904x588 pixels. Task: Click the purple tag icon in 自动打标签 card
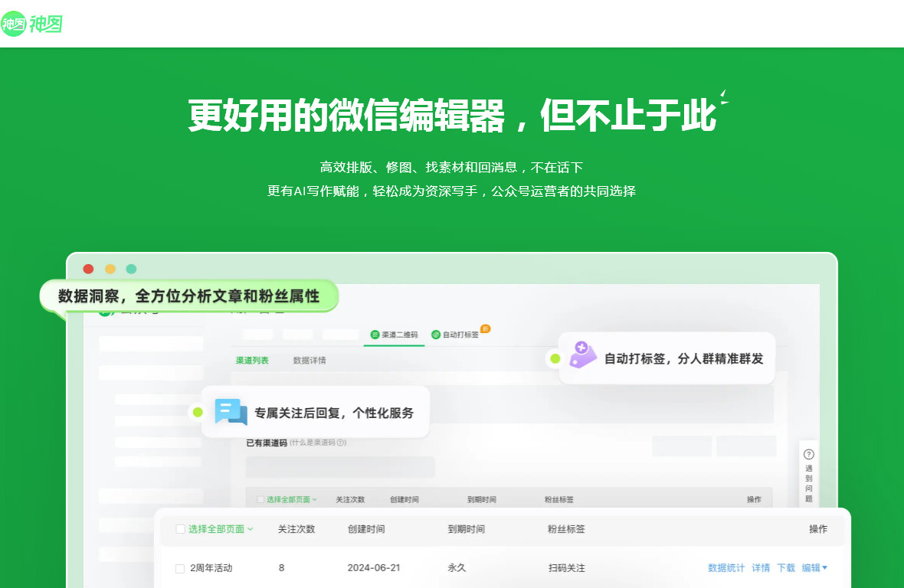(582, 354)
